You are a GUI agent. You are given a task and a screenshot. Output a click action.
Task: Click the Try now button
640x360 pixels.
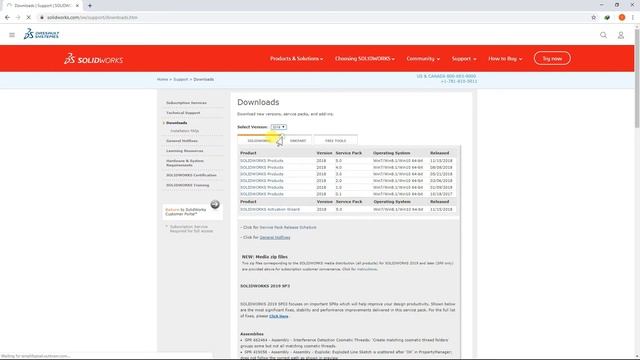click(x=552, y=58)
